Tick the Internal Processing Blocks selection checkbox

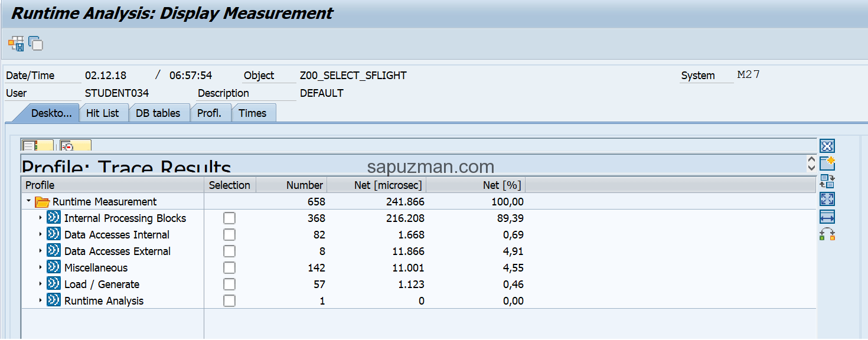229,218
